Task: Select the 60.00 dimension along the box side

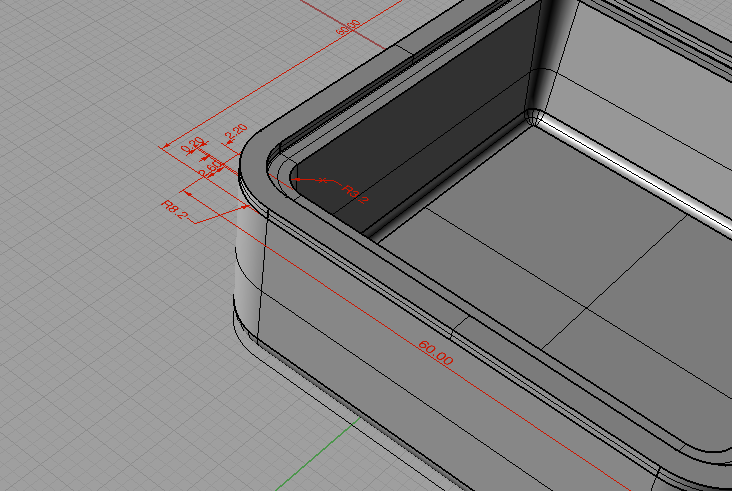Action: 436,353
